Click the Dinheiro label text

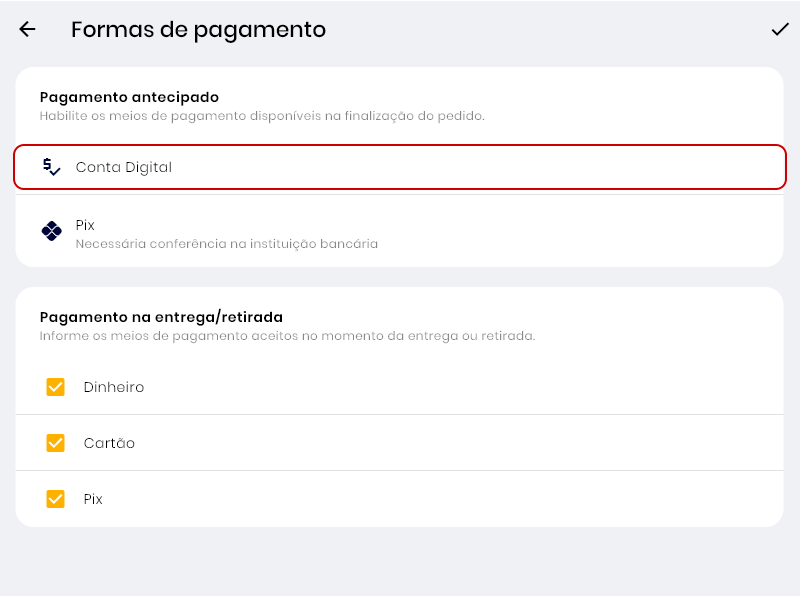(x=114, y=387)
